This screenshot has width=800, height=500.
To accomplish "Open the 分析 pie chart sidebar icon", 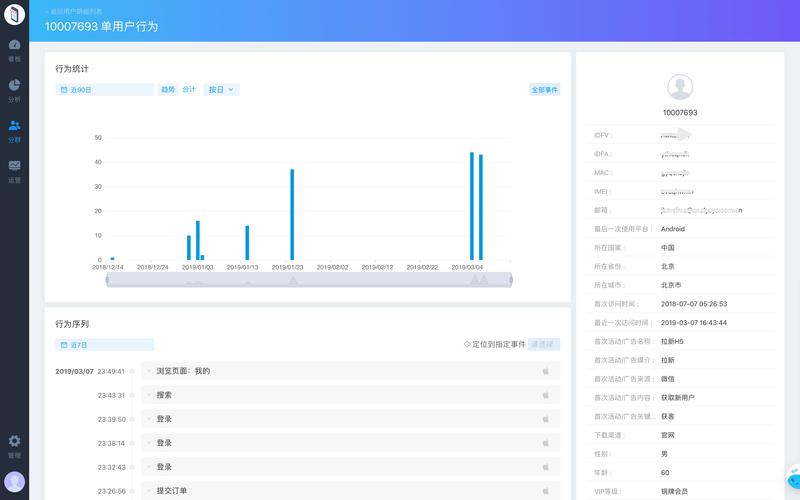I will [x=14, y=90].
